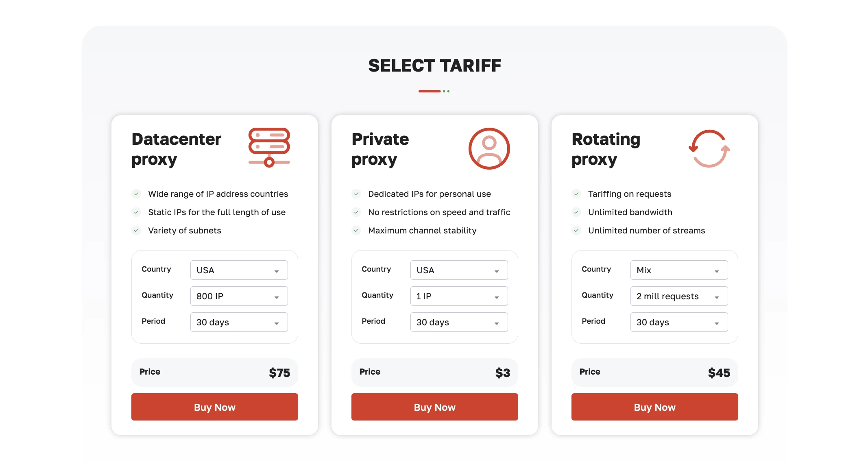The width and height of the screenshot is (868, 462).
Task: Click Buy Now for Private proxy
Action: click(434, 407)
